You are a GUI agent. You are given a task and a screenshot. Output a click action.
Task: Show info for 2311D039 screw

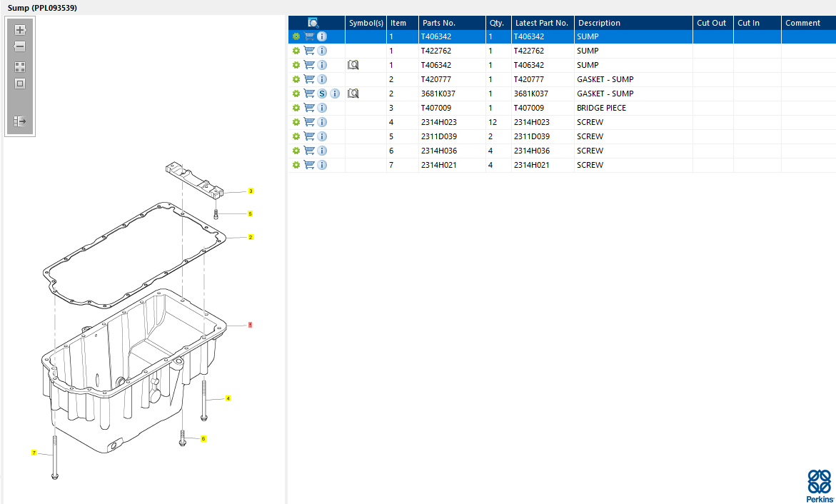coord(322,136)
